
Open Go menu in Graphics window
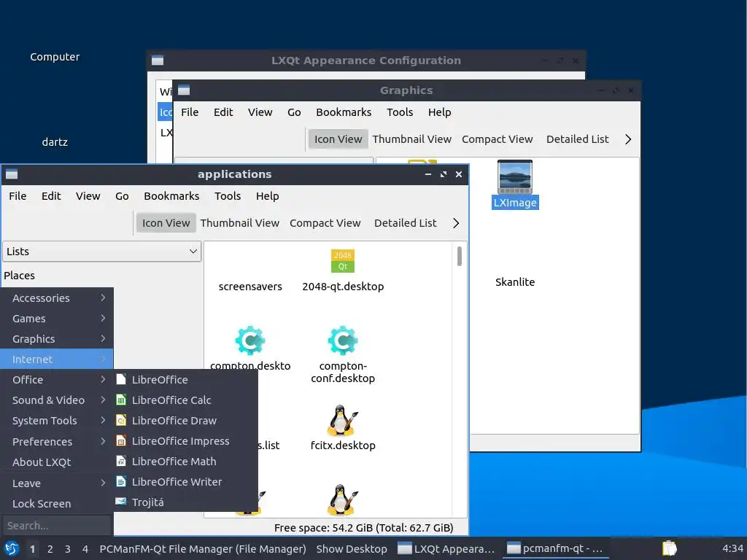[294, 112]
